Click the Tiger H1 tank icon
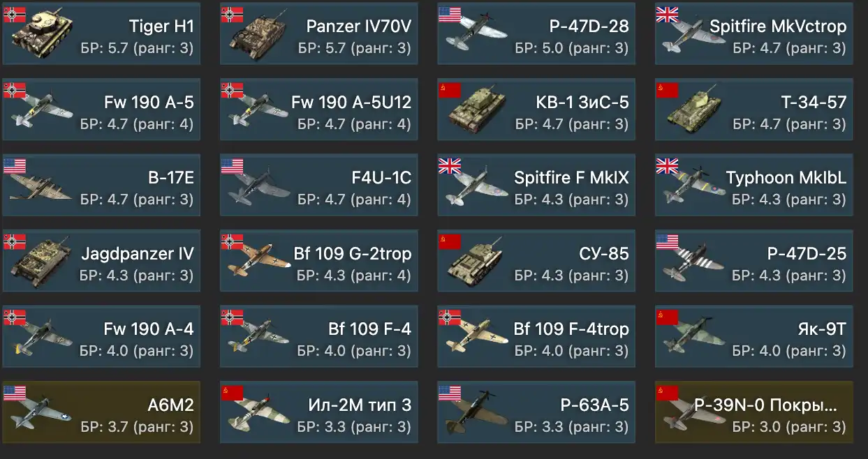This screenshot has width=868, height=459. (41, 36)
